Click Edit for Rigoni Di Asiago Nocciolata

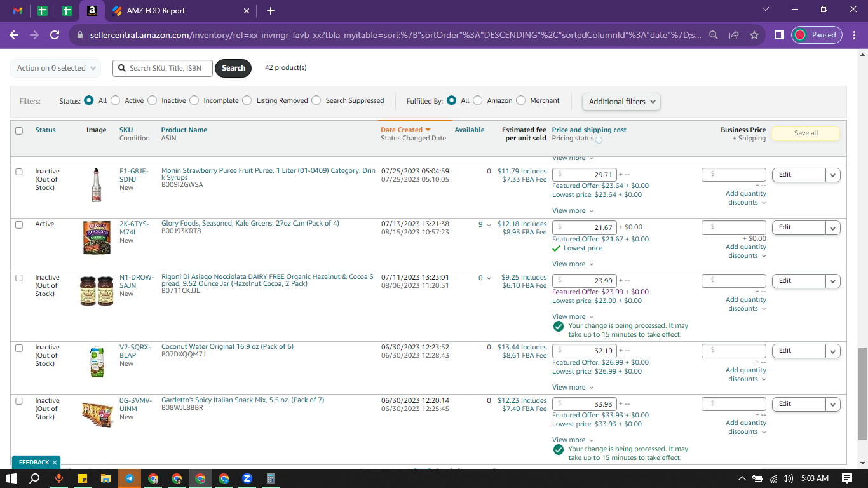point(799,281)
